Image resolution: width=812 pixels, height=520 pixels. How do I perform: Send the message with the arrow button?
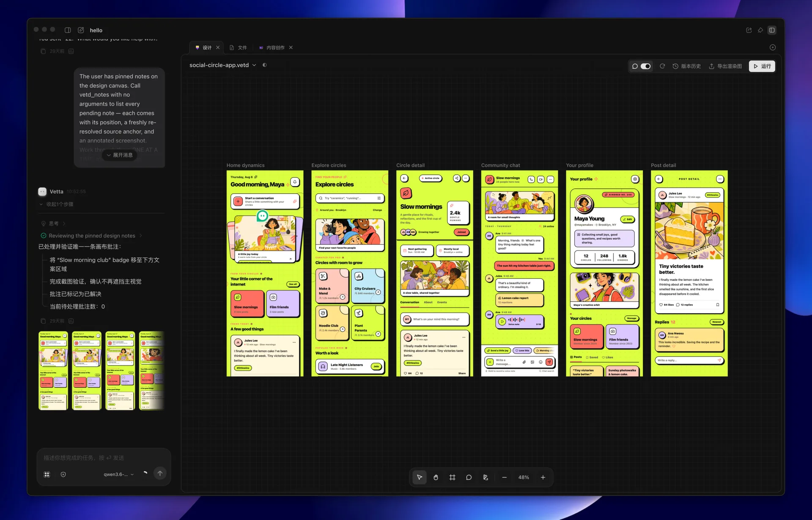(x=160, y=473)
